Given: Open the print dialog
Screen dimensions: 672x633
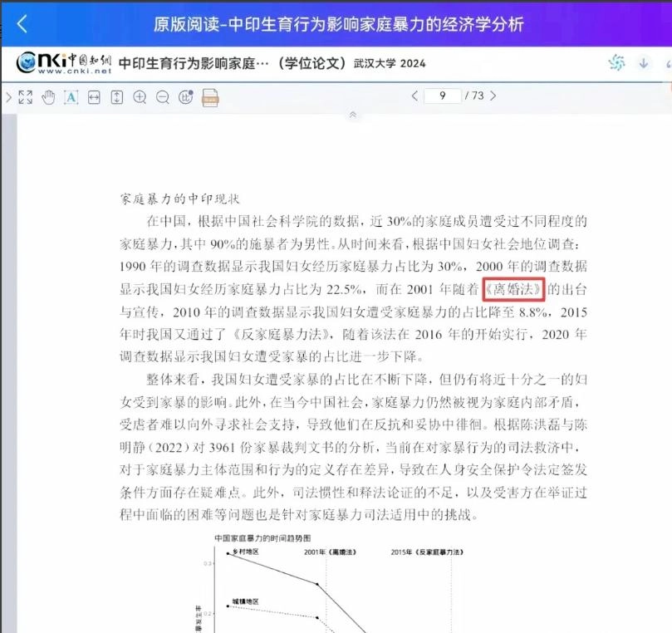Looking at the screenshot, I should pyautogui.click(x=210, y=97).
